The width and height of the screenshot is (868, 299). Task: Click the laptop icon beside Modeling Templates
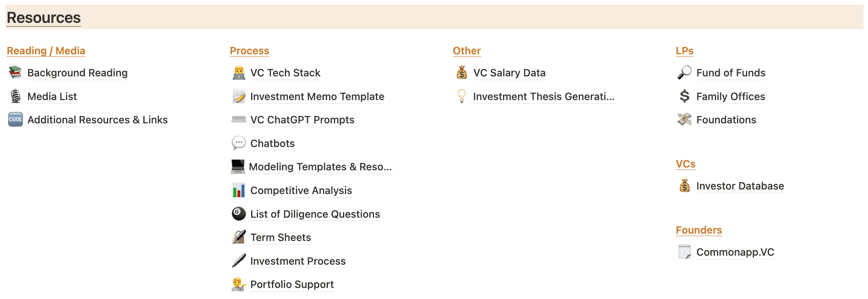pyautogui.click(x=237, y=167)
